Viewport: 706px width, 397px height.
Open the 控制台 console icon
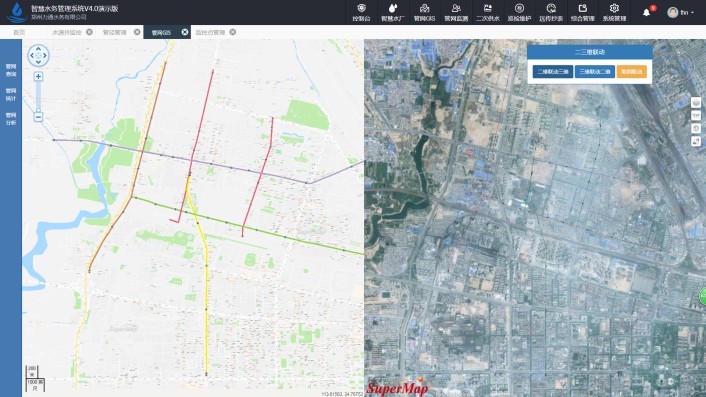pos(361,12)
